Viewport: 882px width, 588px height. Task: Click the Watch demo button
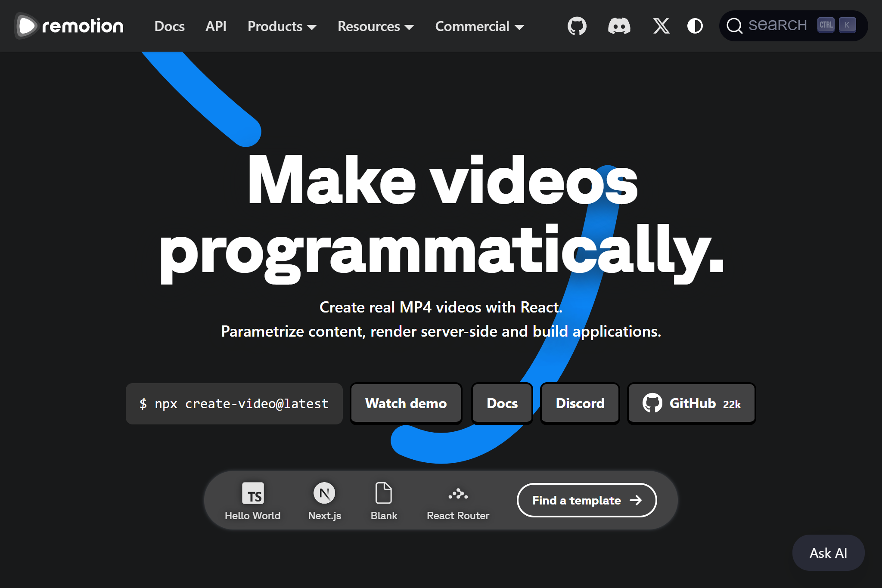(406, 403)
